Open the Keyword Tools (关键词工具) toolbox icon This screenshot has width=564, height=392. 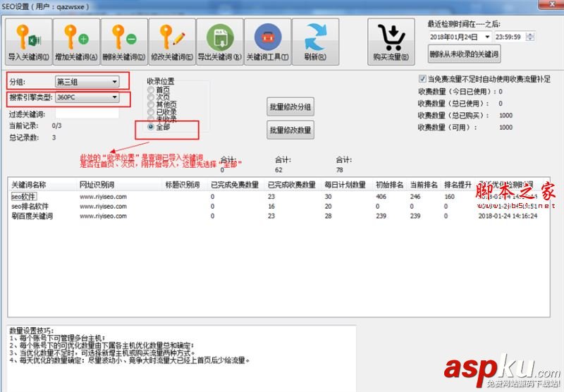268,42
